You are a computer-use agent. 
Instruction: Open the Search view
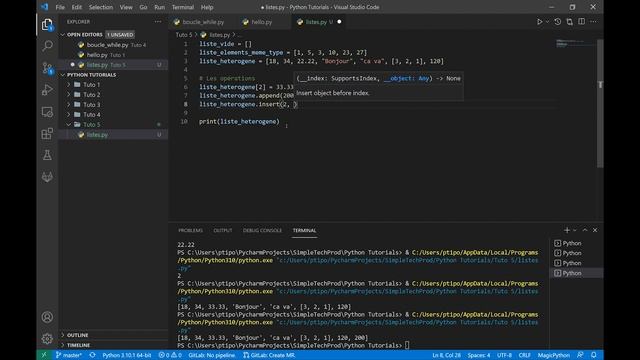(47, 46)
